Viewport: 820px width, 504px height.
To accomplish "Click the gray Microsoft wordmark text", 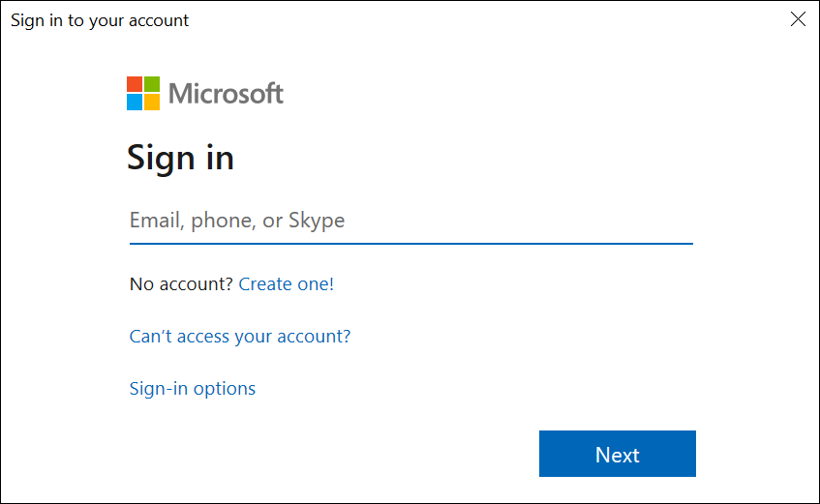I will point(226,94).
